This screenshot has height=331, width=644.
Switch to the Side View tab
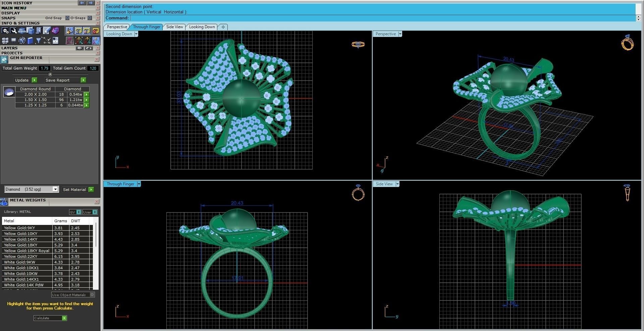[x=174, y=27]
